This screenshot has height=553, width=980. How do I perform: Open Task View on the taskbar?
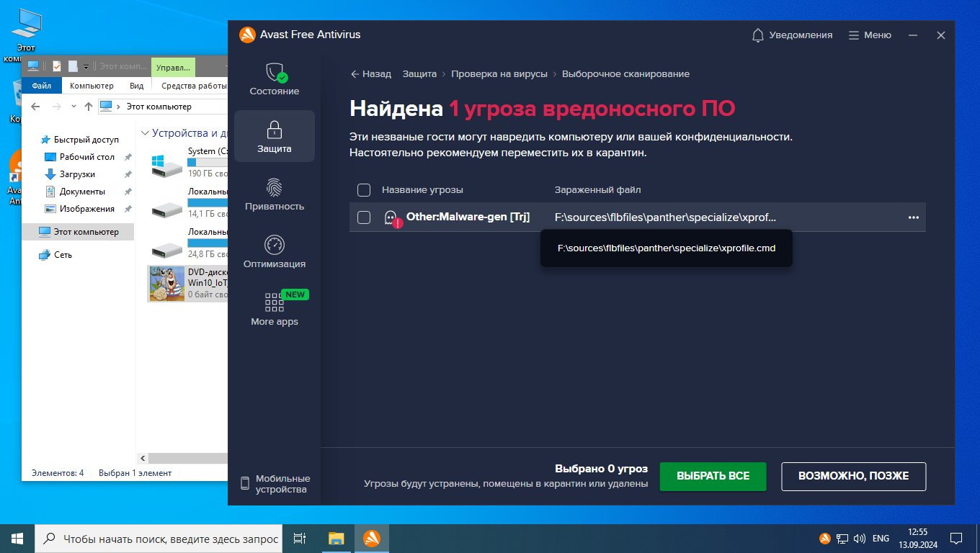[300, 538]
